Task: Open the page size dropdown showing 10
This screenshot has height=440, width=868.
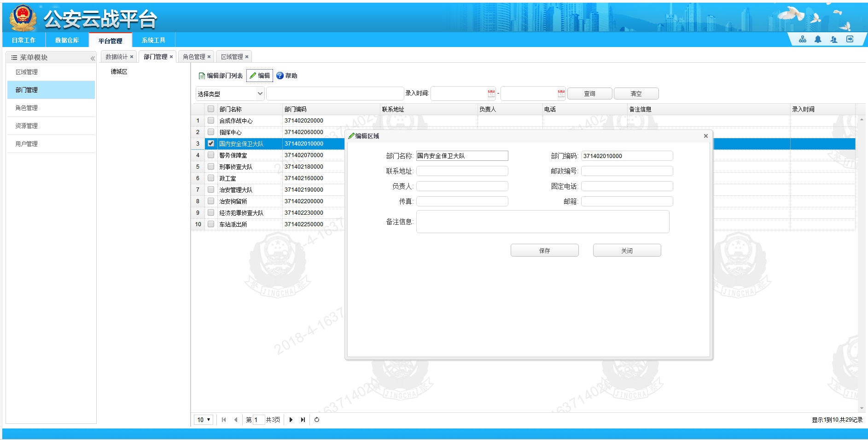Action: point(204,420)
